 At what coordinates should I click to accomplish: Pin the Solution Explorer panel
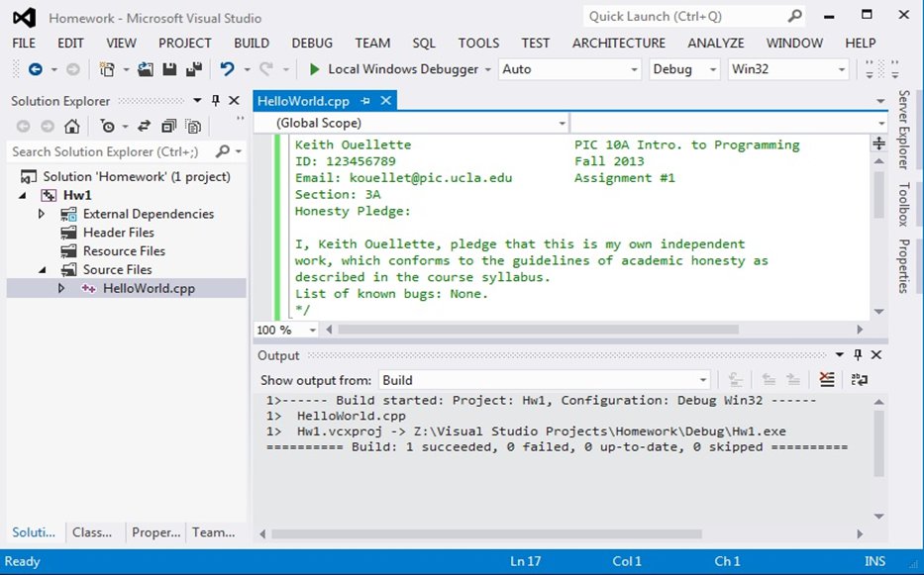pos(216,101)
